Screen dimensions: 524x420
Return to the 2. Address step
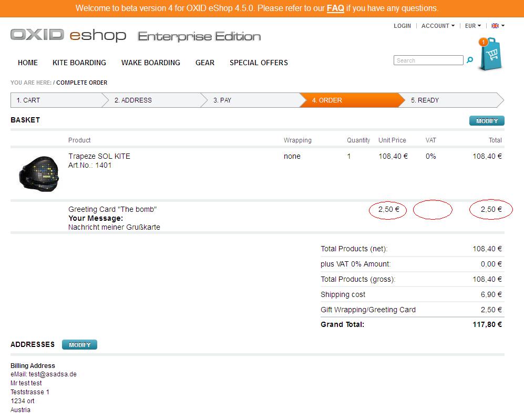(152, 100)
